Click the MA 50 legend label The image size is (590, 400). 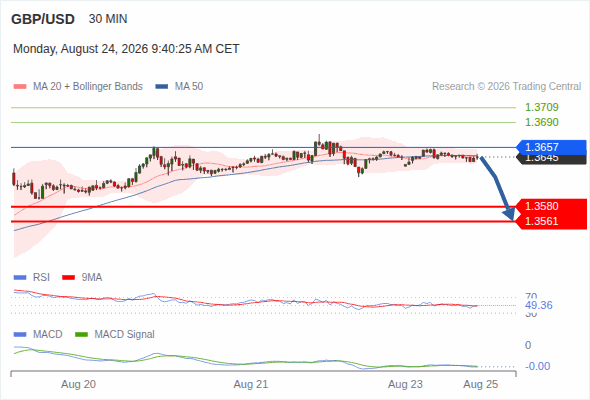189,87
